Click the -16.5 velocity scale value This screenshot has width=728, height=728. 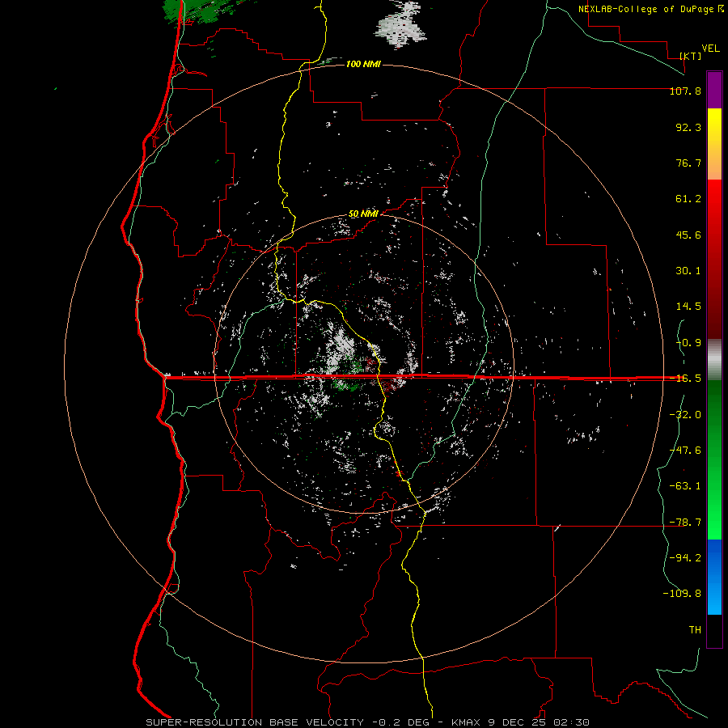[x=685, y=379]
